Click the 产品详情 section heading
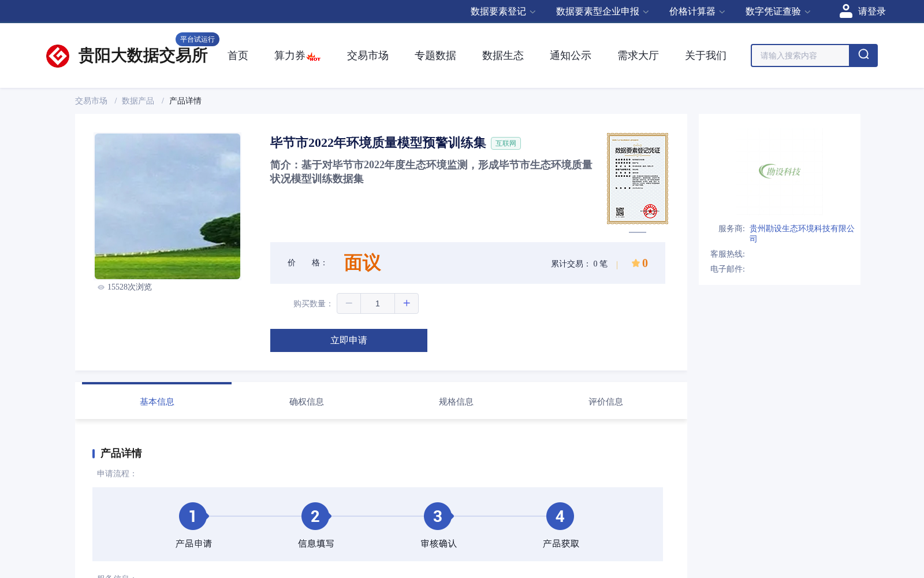This screenshot has height=578, width=924. pyautogui.click(x=121, y=453)
